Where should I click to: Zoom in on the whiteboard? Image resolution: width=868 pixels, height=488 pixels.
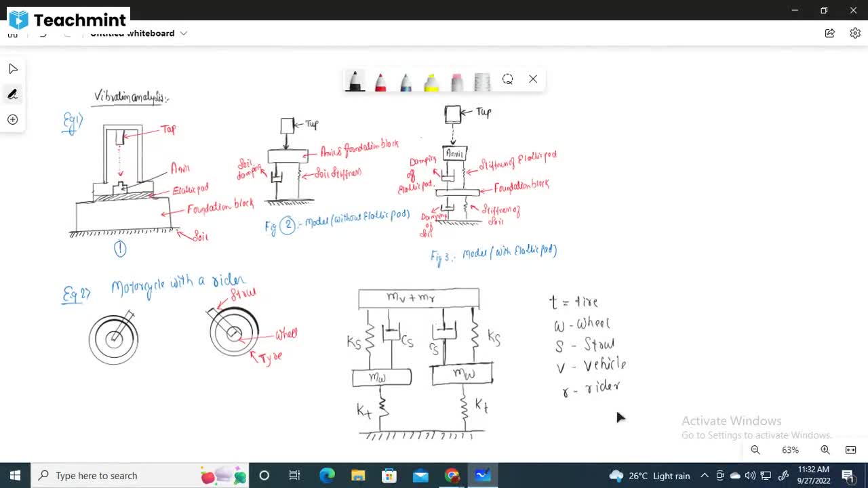(825, 450)
